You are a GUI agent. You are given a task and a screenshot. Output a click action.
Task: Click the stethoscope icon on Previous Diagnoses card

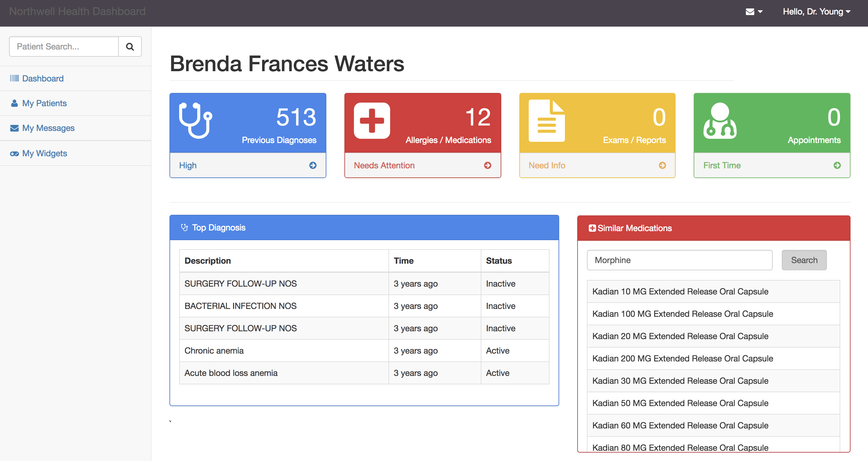pos(195,120)
